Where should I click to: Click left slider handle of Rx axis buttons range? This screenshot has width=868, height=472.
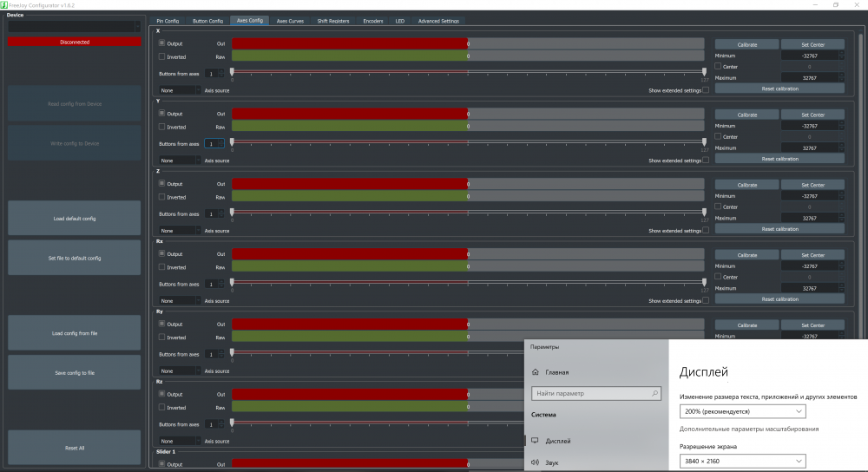tap(232, 282)
